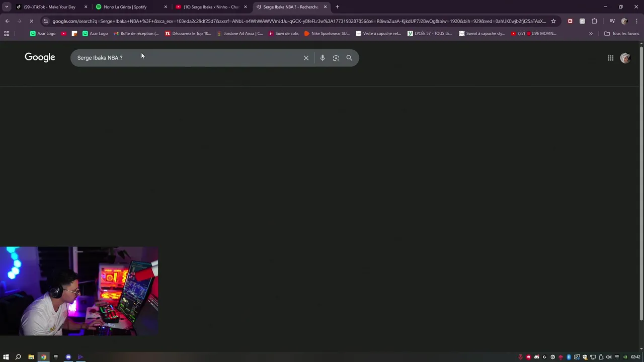This screenshot has width=644, height=362.
Task: Open the Google account avatar
Action: [x=625, y=58]
